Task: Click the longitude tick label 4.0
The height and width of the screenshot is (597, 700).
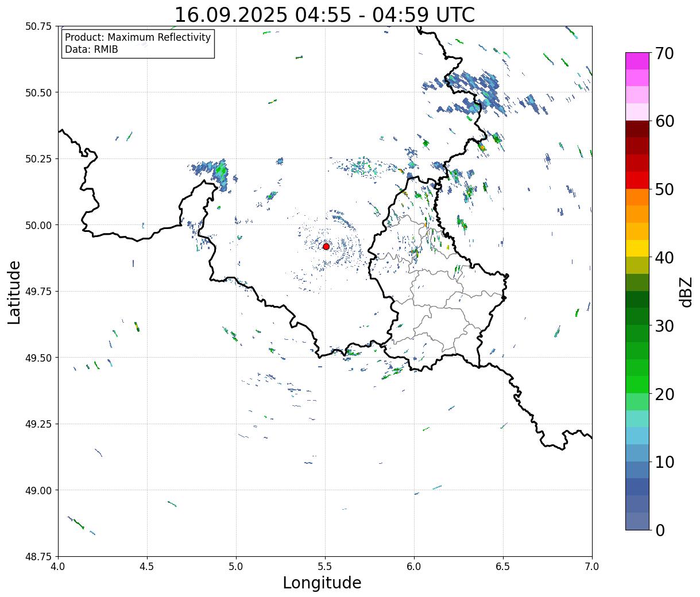Action: click(58, 567)
